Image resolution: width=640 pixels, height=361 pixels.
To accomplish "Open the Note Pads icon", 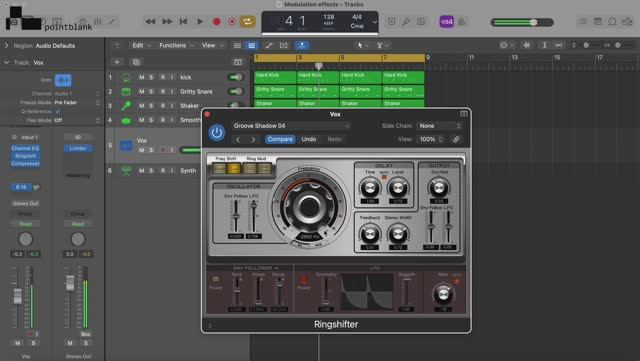I will click(x=598, y=22).
